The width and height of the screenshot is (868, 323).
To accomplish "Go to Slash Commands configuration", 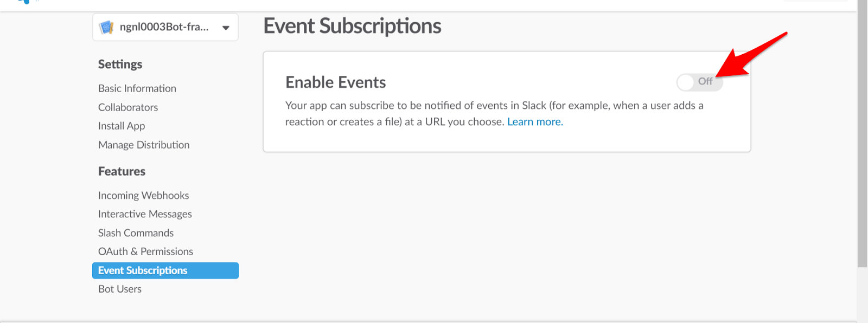I will [136, 232].
